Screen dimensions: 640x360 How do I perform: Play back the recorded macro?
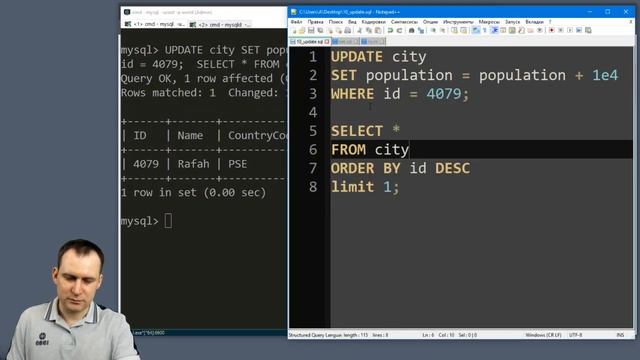(570, 30)
